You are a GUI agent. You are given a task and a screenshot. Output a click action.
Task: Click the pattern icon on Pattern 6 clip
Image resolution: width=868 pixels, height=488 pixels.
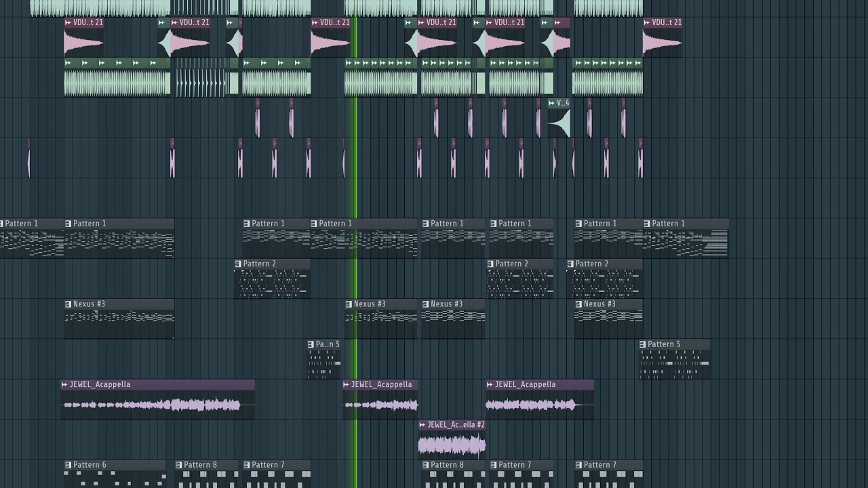[x=68, y=465]
